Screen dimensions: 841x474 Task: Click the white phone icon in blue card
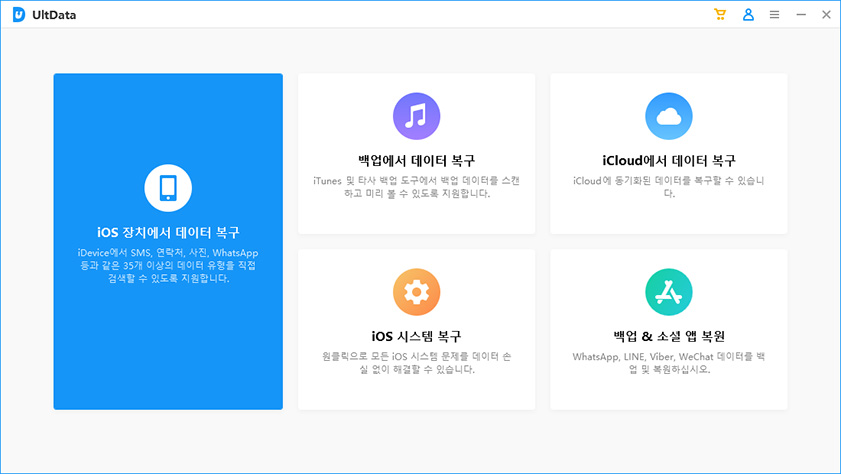coord(168,188)
